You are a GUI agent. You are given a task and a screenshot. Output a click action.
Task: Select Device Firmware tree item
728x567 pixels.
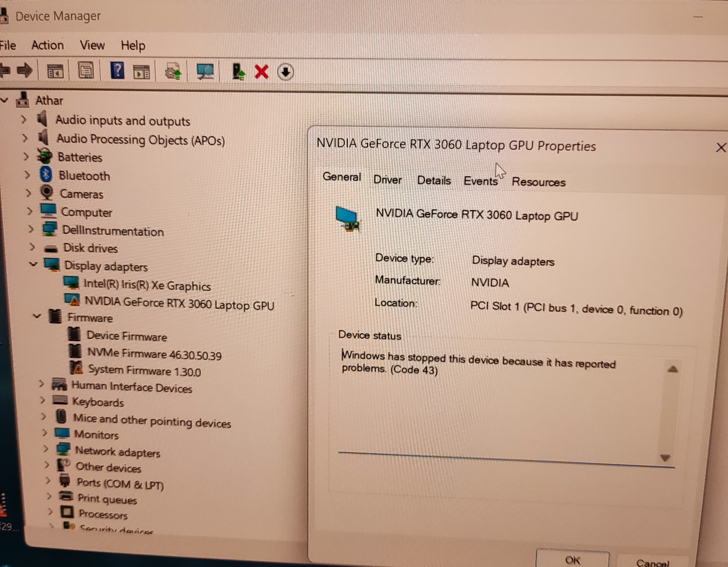[127, 336]
